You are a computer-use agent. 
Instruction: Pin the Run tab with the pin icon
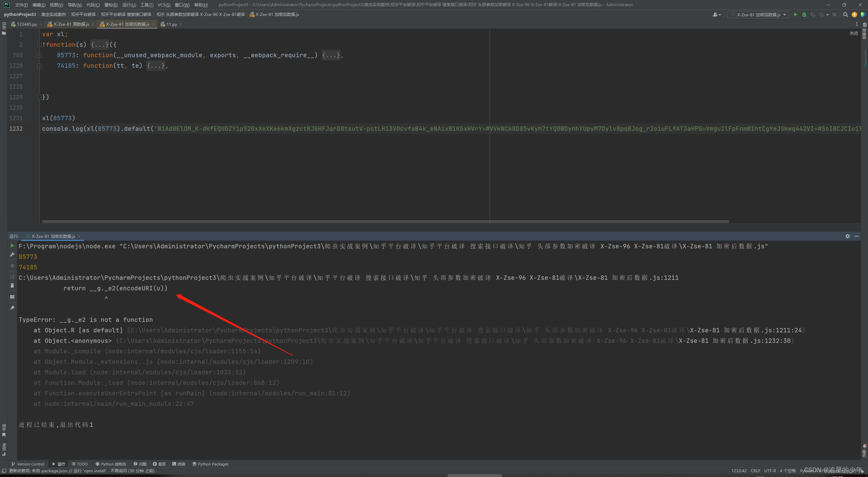[12, 308]
